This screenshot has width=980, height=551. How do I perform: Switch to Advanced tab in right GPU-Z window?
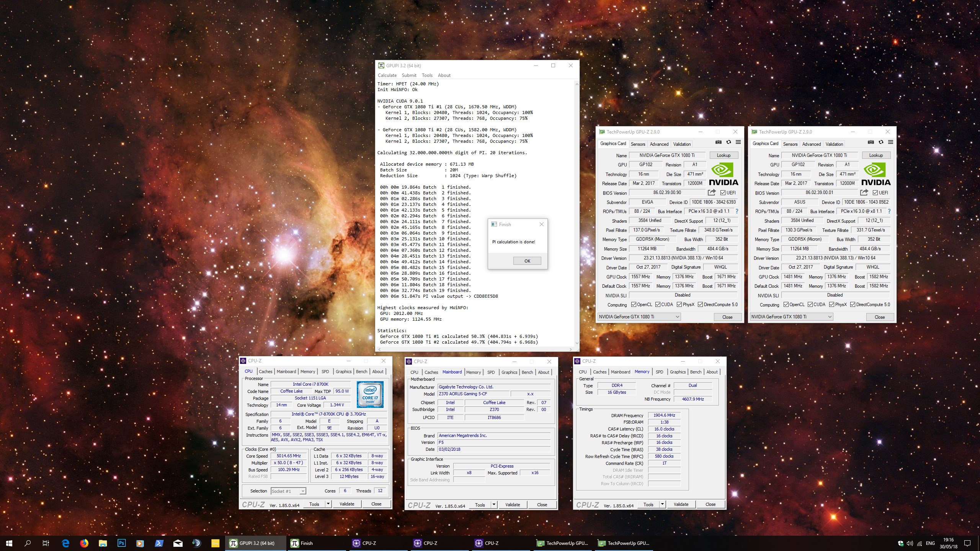(x=811, y=144)
